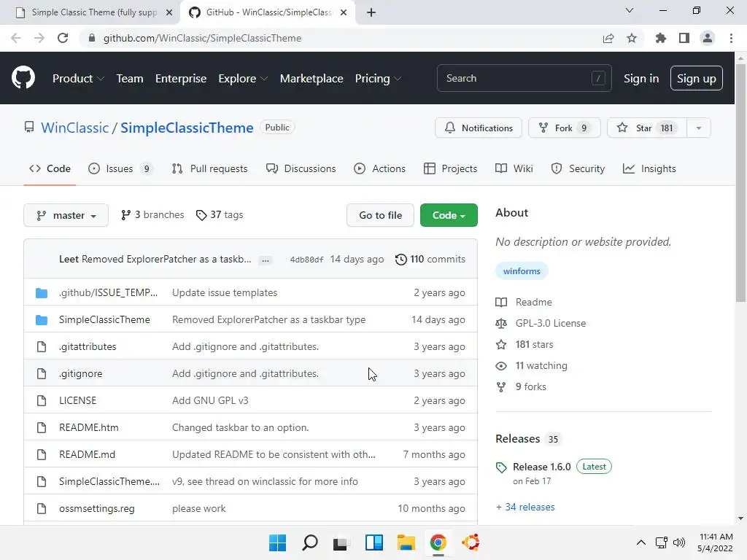The height and width of the screenshot is (560, 747).
Task: Close the Simple Classic Theme tab
Action: point(169,12)
